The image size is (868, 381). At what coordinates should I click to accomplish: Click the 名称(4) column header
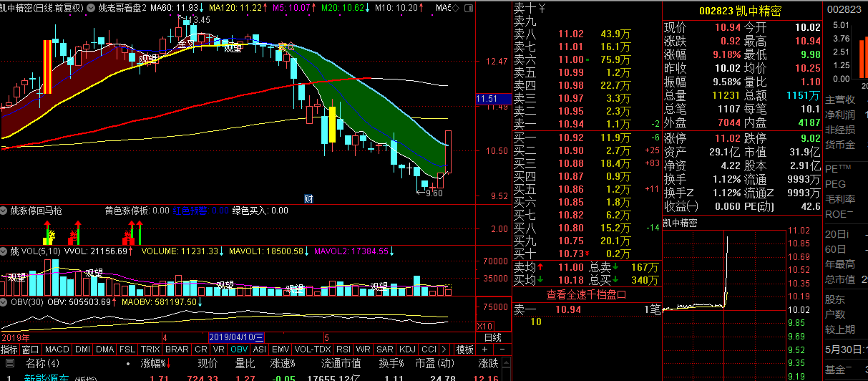(42, 363)
